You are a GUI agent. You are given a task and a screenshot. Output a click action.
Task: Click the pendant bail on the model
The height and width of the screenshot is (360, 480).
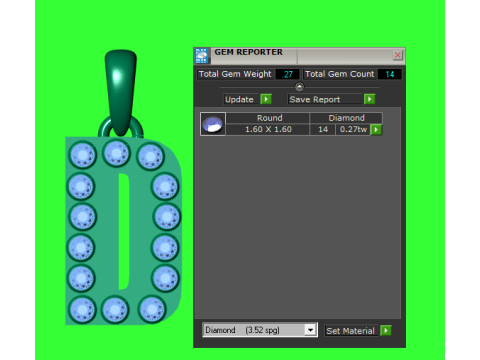click(x=121, y=92)
